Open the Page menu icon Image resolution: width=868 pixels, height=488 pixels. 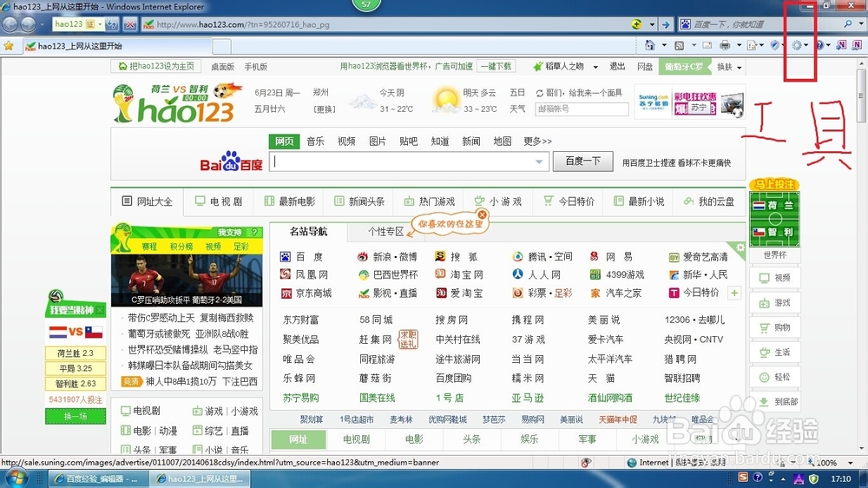click(753, 45)
